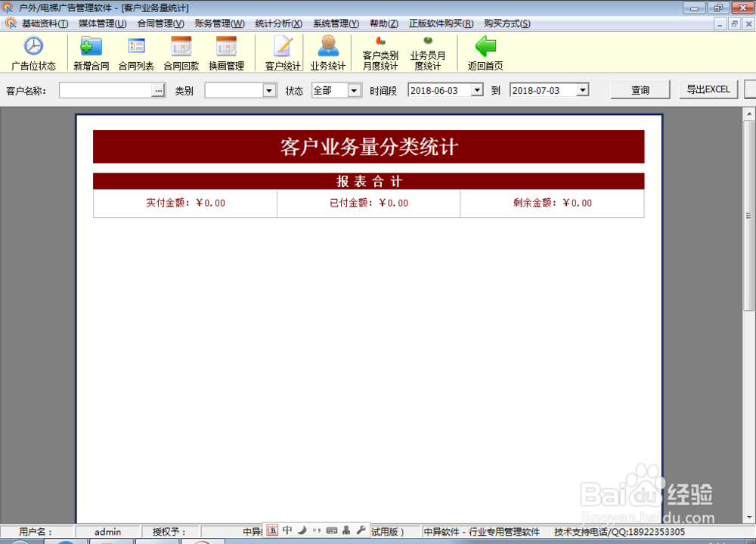Click the 导出EXCEL button
756x544 pixels.
tap(708, 89)
